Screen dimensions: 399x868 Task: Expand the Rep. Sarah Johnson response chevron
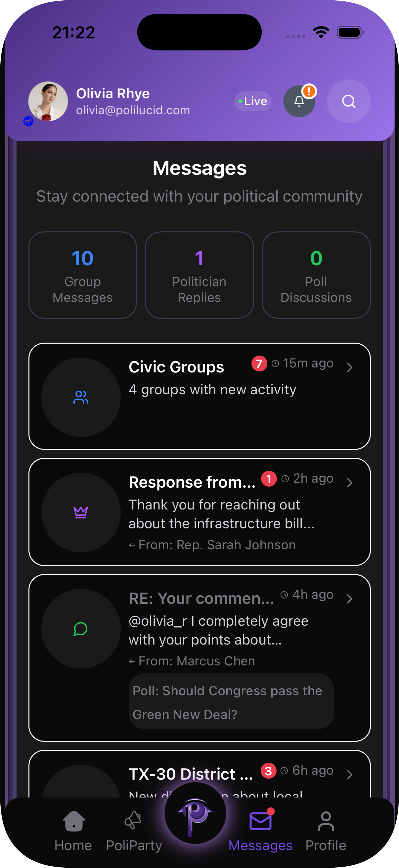tap(350, 483)
